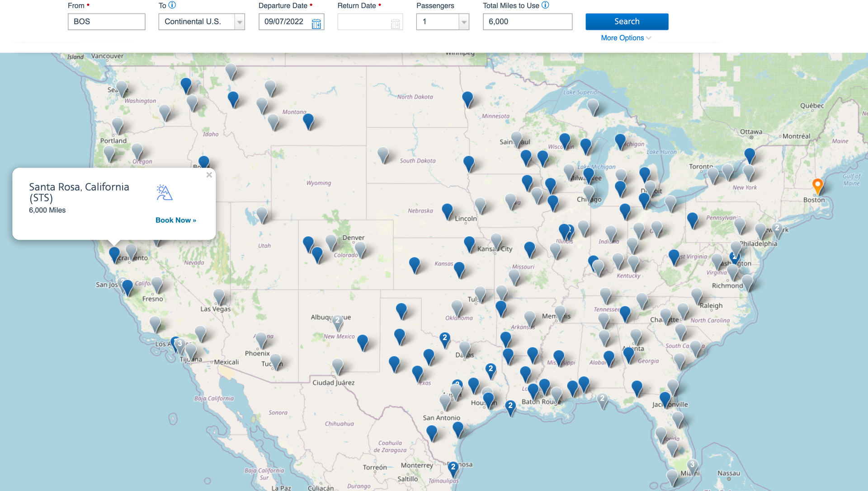Click the gray pin at Raleigh

pyautogui.click(x=697, y=295)
